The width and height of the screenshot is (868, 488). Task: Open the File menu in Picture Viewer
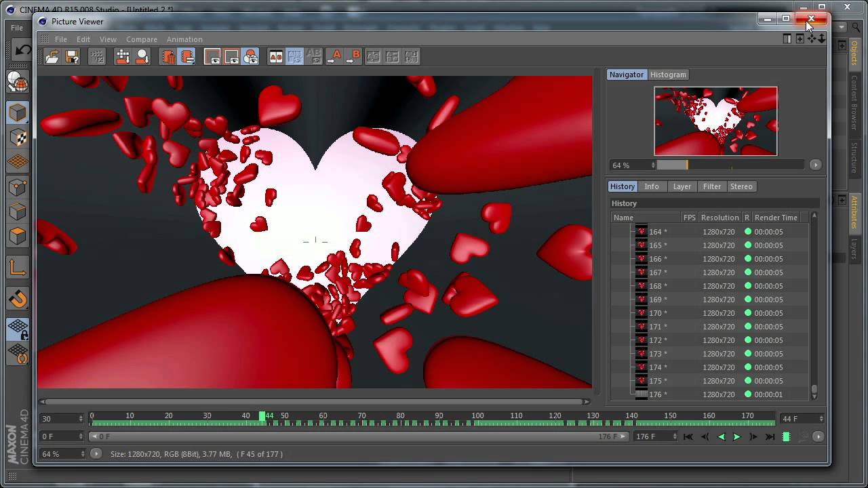tap(61, 39)
